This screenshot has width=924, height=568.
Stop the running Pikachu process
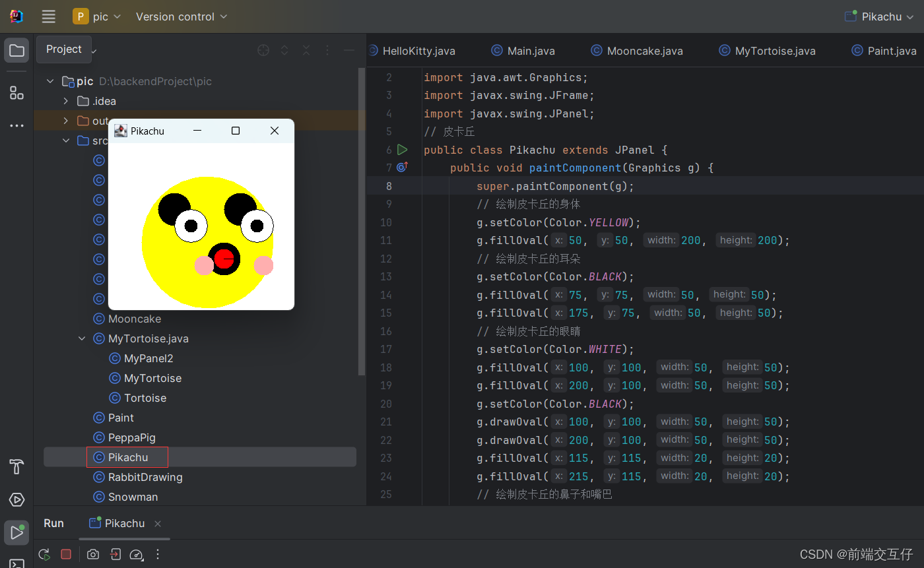pos(66,554)
